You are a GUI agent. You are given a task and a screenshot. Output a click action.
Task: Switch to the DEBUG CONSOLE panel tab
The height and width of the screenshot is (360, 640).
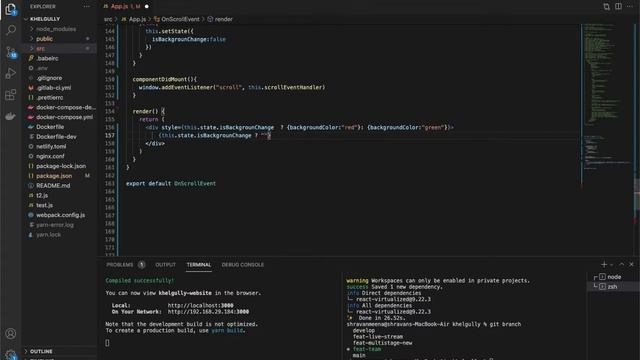pos(242,264)
